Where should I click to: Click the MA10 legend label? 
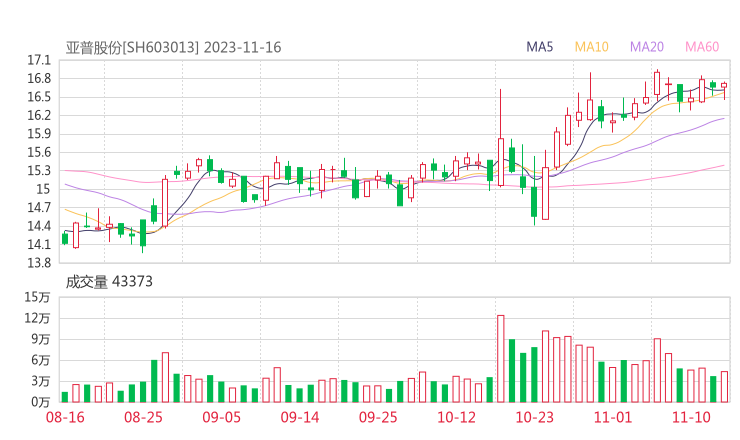[x=591, y=47]
